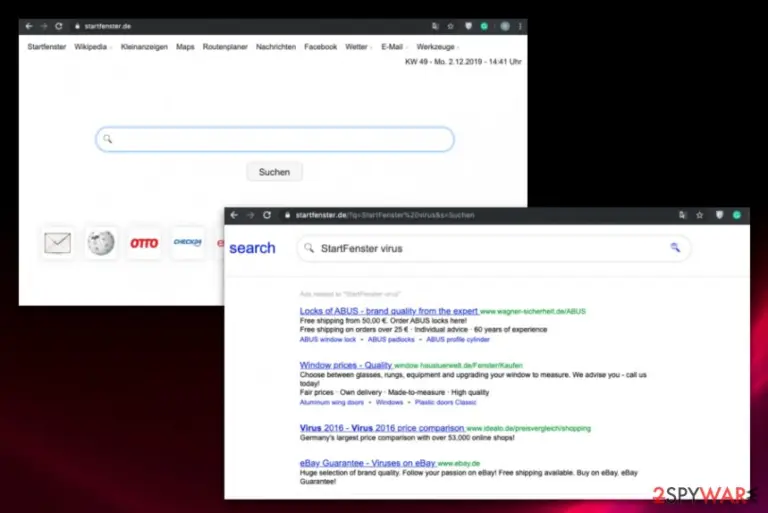Expand the Wetter dropdown menu
This screenshot has height=513, width=768.
tap(359, 47)
